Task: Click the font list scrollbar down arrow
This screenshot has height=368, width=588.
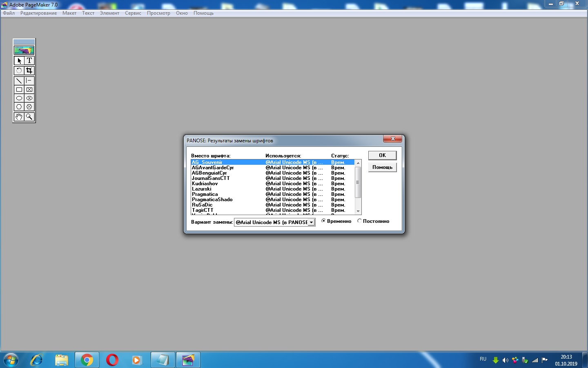Action: coord(358,211)
